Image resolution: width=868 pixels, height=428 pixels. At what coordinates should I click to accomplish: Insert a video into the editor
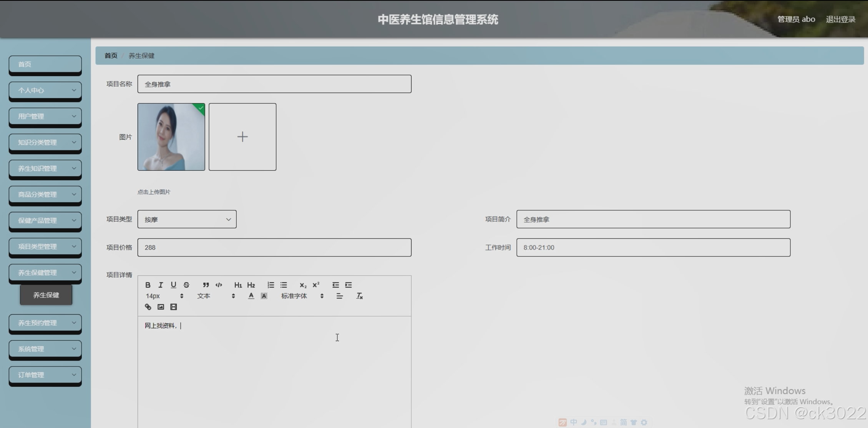coord(174,307)
